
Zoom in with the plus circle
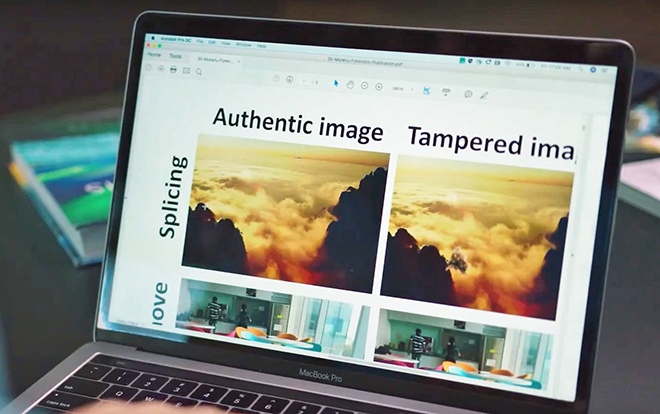pos(378,86)
